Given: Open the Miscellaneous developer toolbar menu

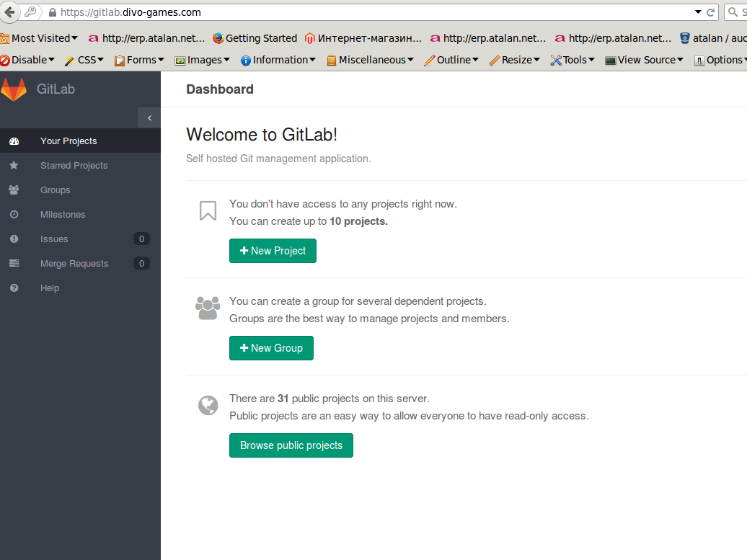Looking at the screenshot, I should pyautogui.click(x=370, y=60).
